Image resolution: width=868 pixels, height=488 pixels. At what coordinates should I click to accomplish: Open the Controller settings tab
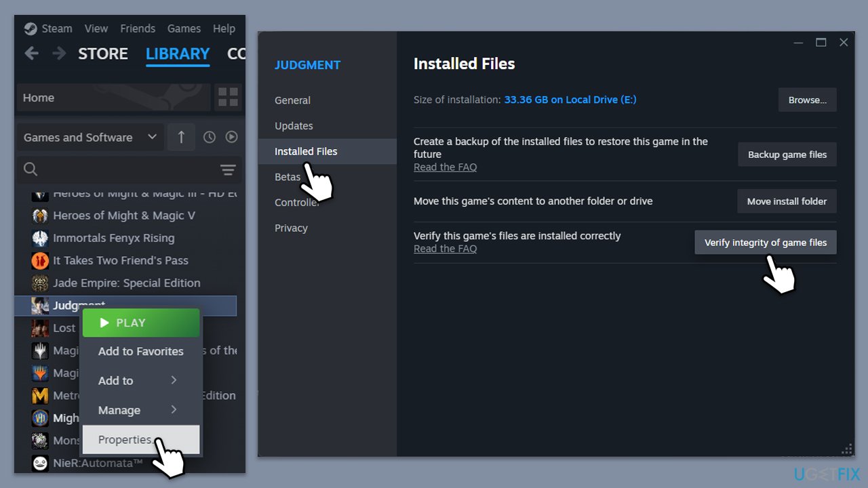coord(297,203)
